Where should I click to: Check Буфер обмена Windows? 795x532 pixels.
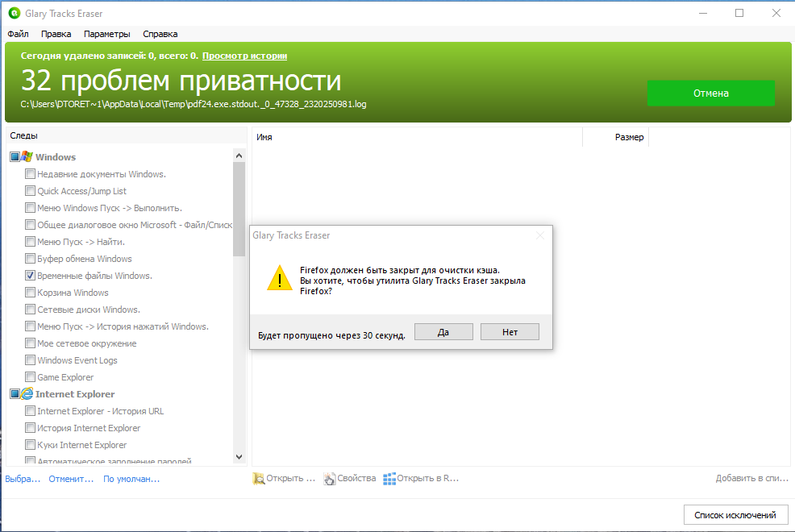click(30, 258)
